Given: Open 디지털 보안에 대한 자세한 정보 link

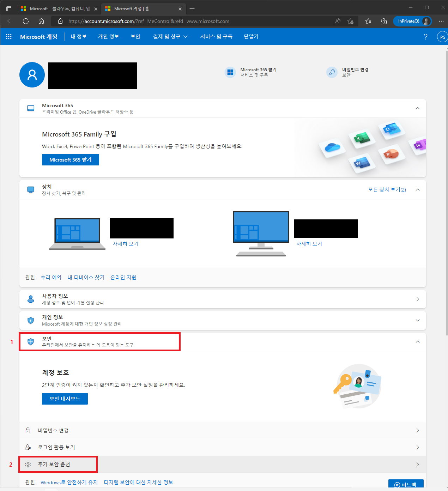Looking at the screenshot, I should point(138,482).
